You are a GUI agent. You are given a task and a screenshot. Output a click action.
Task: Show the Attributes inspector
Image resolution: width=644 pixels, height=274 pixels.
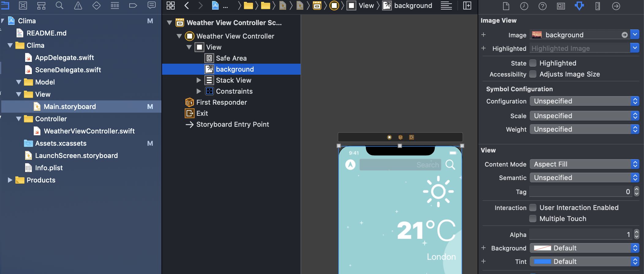point(579,6)
